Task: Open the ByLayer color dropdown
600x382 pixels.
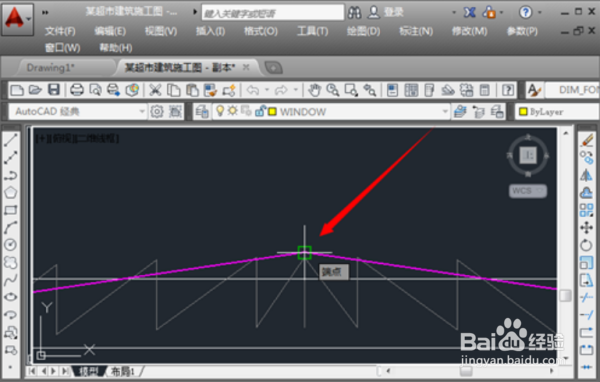Action: tap(559, 112)
